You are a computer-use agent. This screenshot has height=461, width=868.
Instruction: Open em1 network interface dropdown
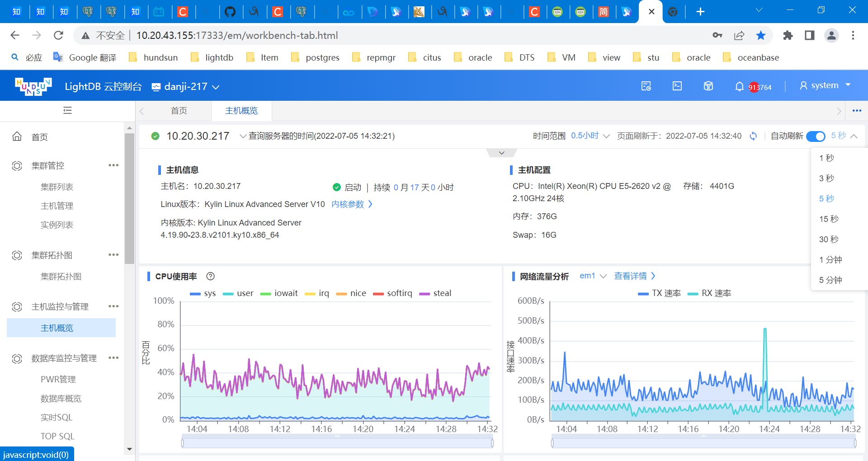[x=593, y=276]
